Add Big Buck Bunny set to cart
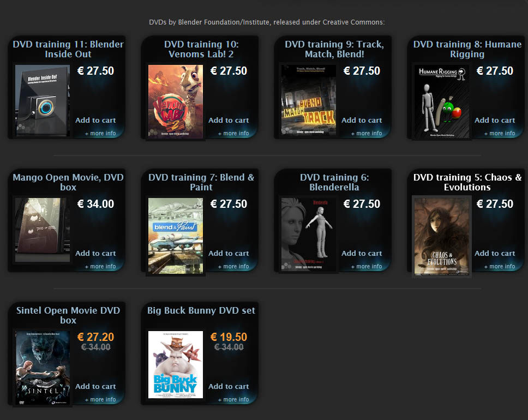Screen dimensions: 528x420 tap(229, 386)
